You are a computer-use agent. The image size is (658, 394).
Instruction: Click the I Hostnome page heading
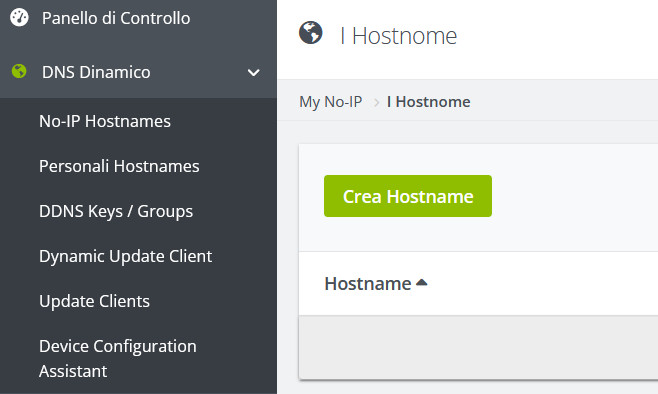point(398,36)
